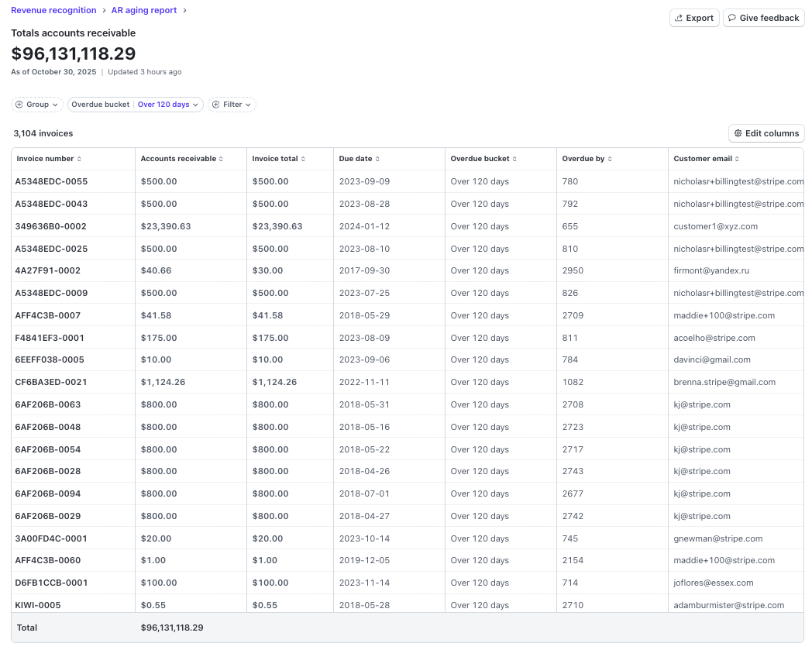
Task: Open invoice 349636B0-0002 row
Action: (51, 226)
